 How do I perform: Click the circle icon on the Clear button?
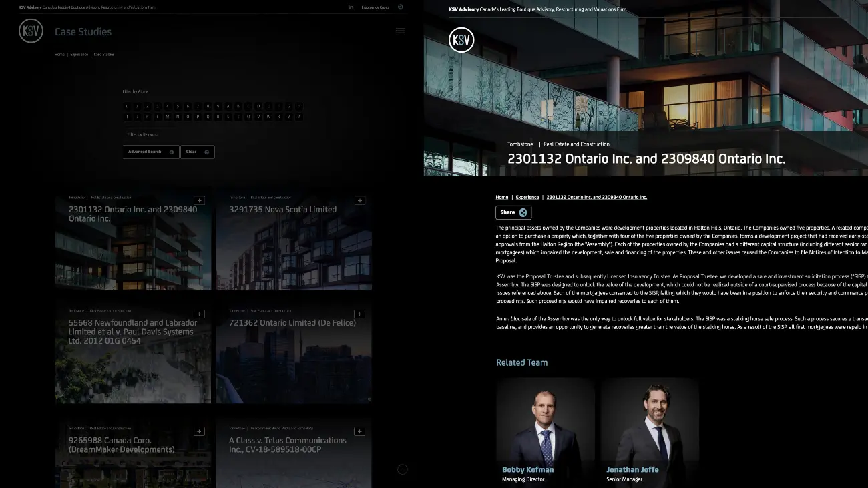[206, 152]
